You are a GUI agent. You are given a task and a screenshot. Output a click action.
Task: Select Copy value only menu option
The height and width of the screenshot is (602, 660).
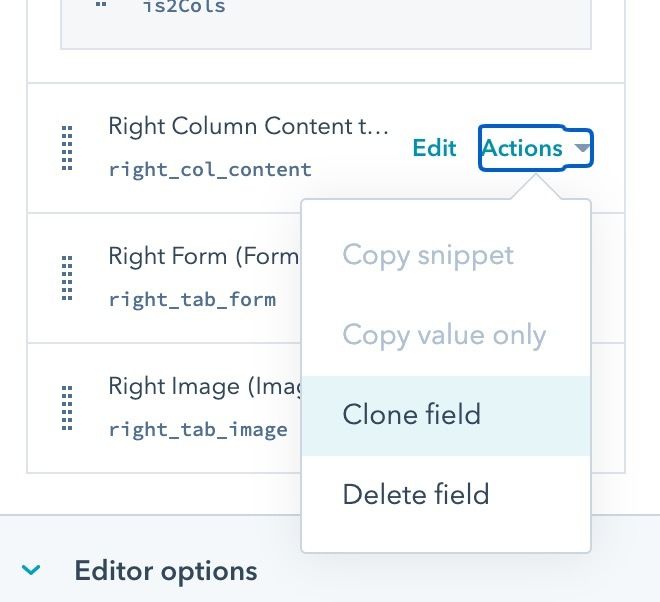click(444, 334)
